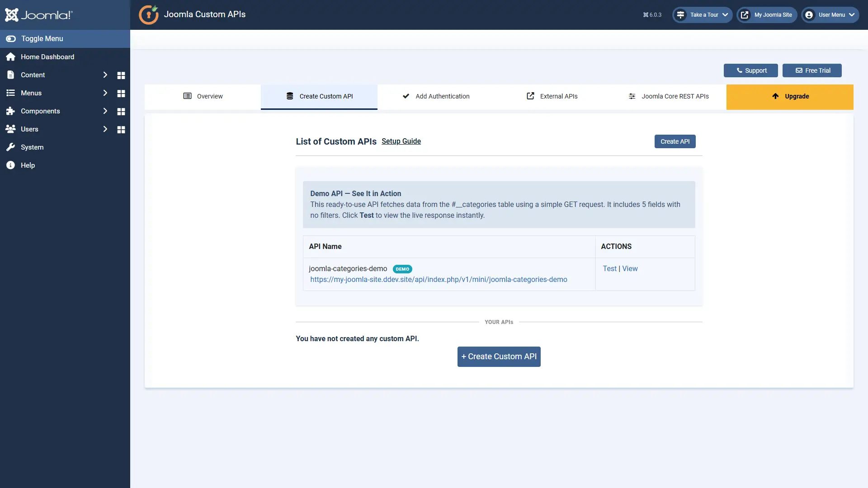Screen dimensions: 868x488
Task: Click the Create API button
Action: pos(675,141)
